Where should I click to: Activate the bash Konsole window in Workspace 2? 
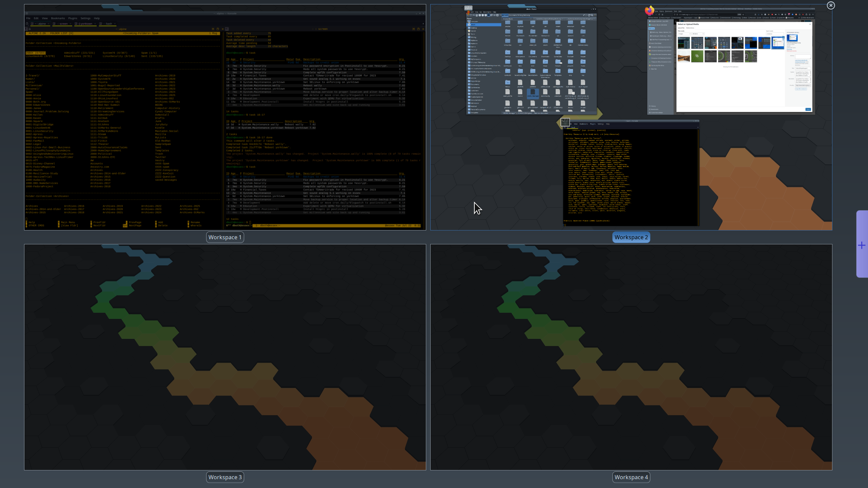(631, 173)
